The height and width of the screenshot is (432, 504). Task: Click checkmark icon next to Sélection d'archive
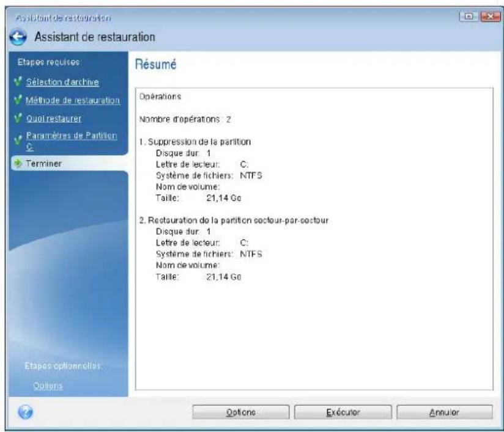pyautogui.click(x=18, y=81)
